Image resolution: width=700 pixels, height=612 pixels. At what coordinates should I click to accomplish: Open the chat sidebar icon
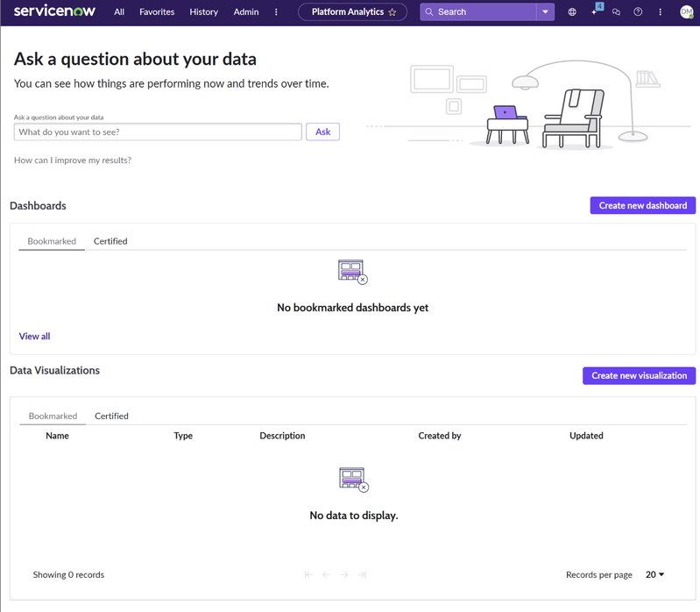616,12
